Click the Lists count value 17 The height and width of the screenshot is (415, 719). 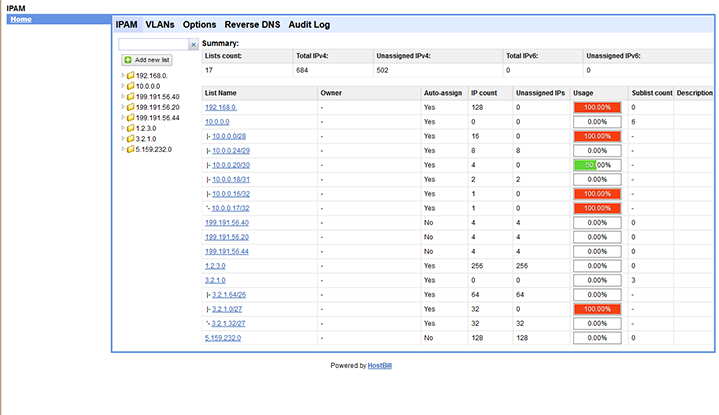coord(209,70)
